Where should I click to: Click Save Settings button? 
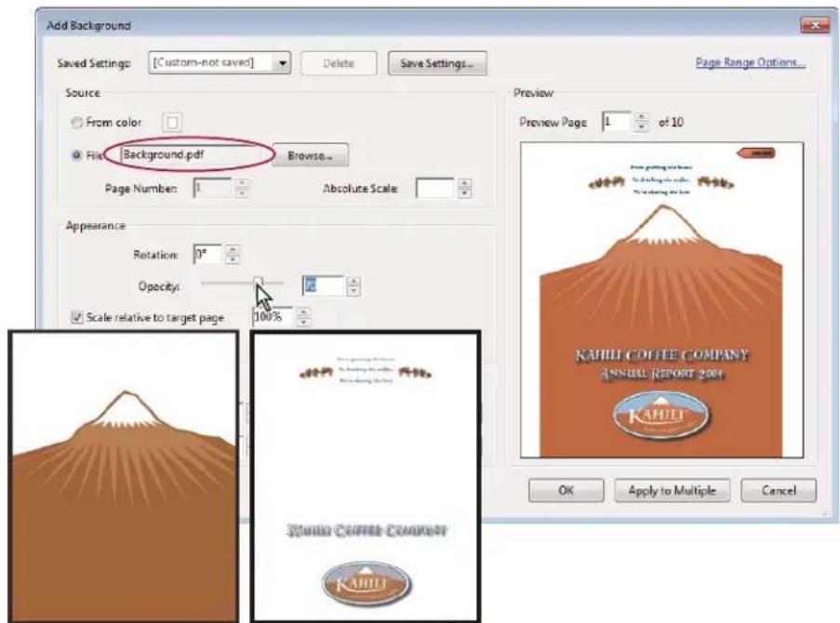[437, 63]
